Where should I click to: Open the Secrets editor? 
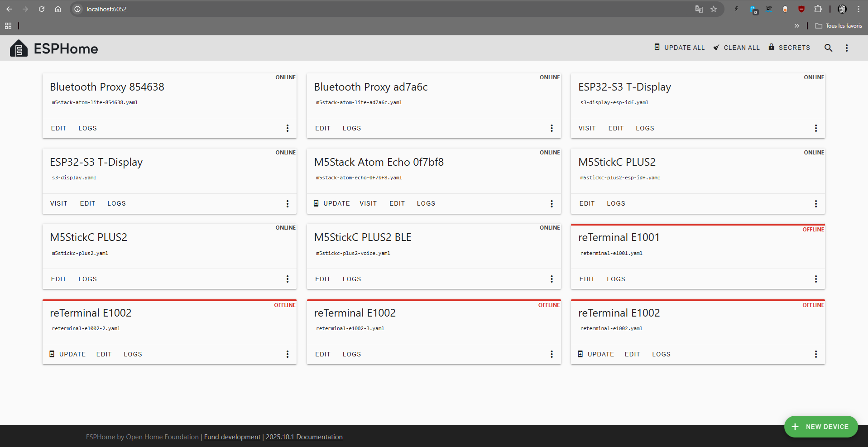tap(789, 48)
